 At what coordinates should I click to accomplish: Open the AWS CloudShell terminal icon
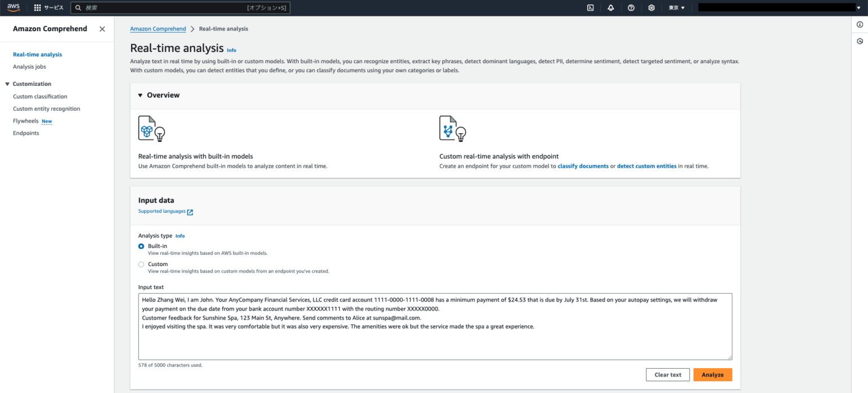590,7
